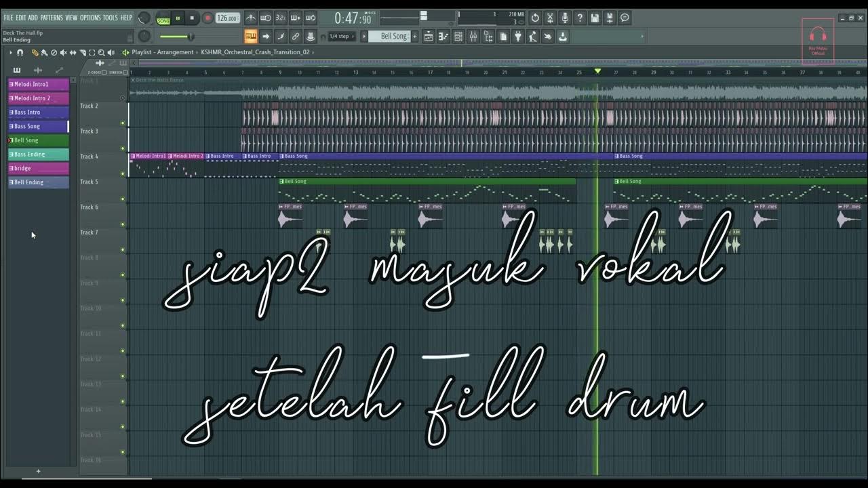
Task: Open the ADD menu
Action: coord(33,18)
